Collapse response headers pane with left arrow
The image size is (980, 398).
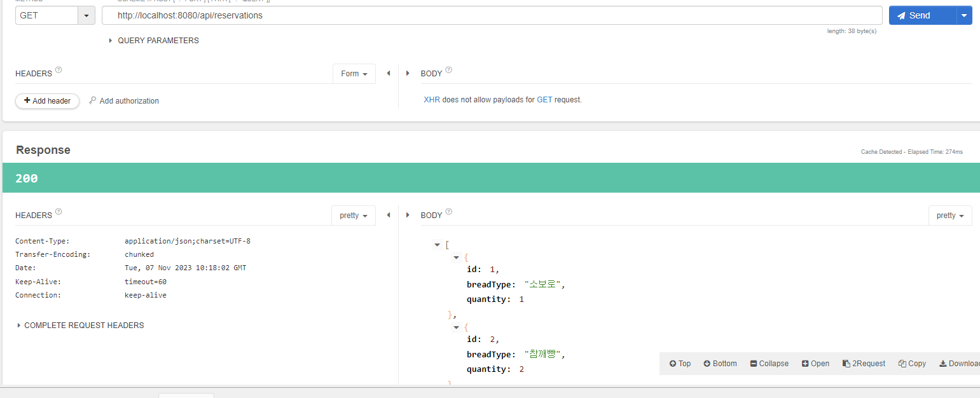tap(388, 215)
